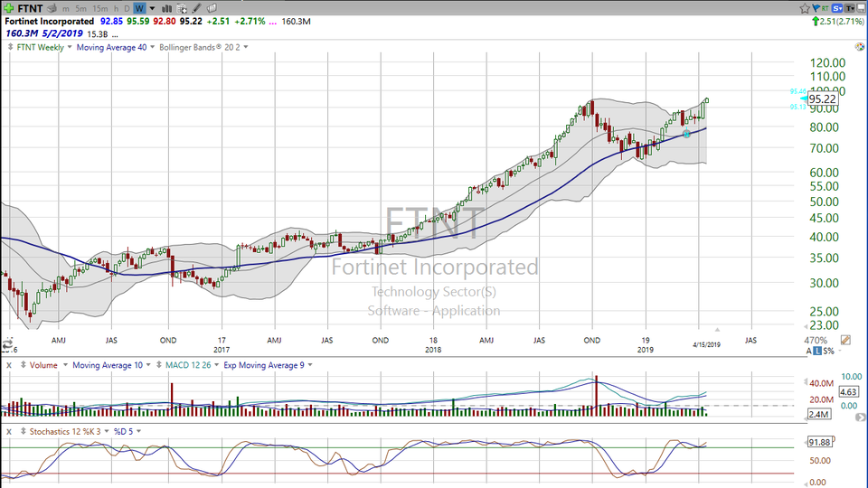Image resolution: width=868 pixels, height=488 pixels.
Task: Click the 2.4M volume value box
Action: (819, 414)
